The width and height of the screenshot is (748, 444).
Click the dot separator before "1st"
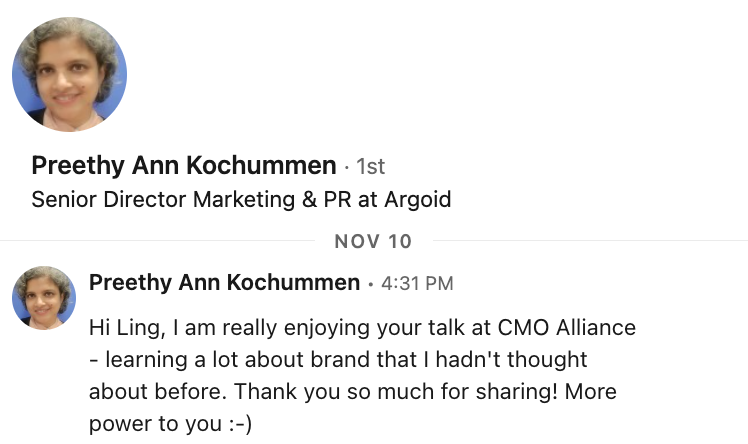pos(347,167)
